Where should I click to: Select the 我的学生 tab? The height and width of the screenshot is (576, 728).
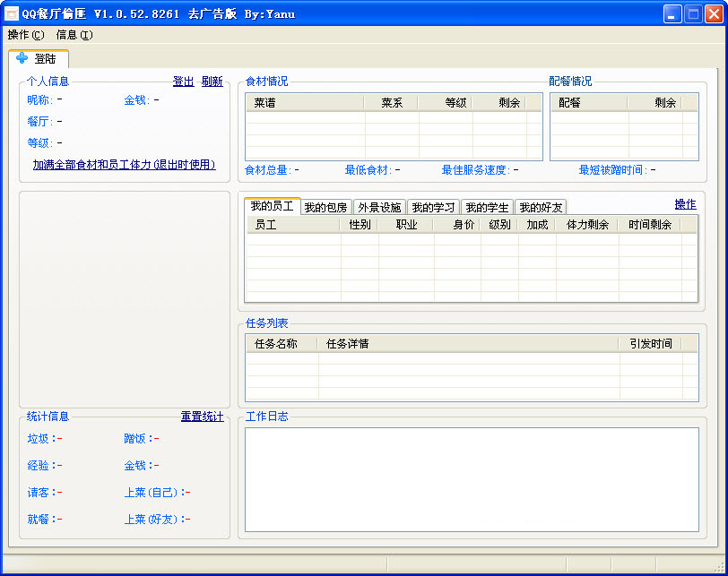point(487,208)
